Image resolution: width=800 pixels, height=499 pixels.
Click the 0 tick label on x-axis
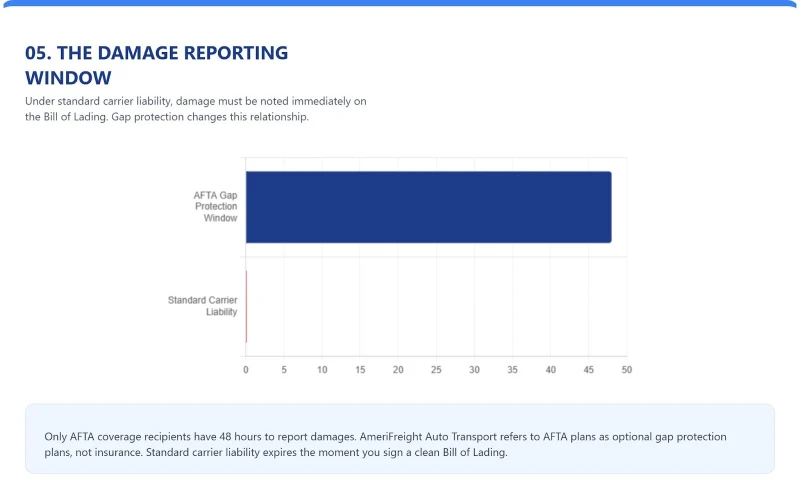point(246,370)
